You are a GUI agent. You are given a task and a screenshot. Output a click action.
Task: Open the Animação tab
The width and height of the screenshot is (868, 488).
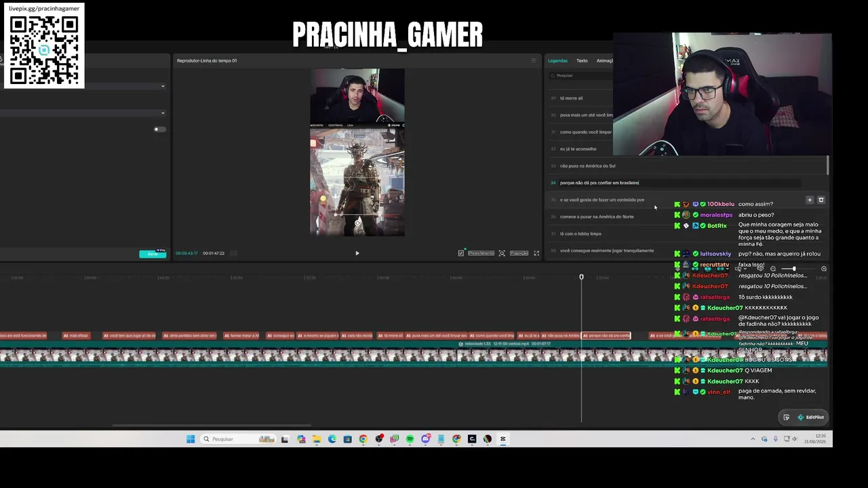tap(604, 61)
